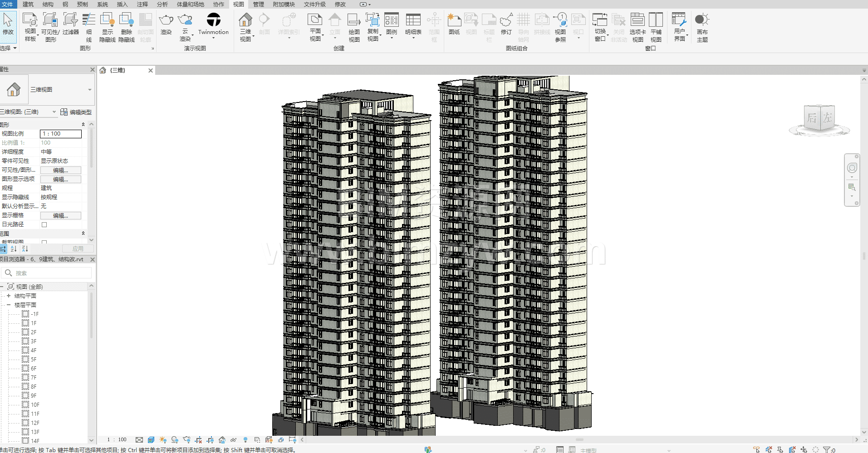Click the 画布主题 (Canvas Theme) icon
The width and height of the screenshot is (868, 453).
[702, 20]
